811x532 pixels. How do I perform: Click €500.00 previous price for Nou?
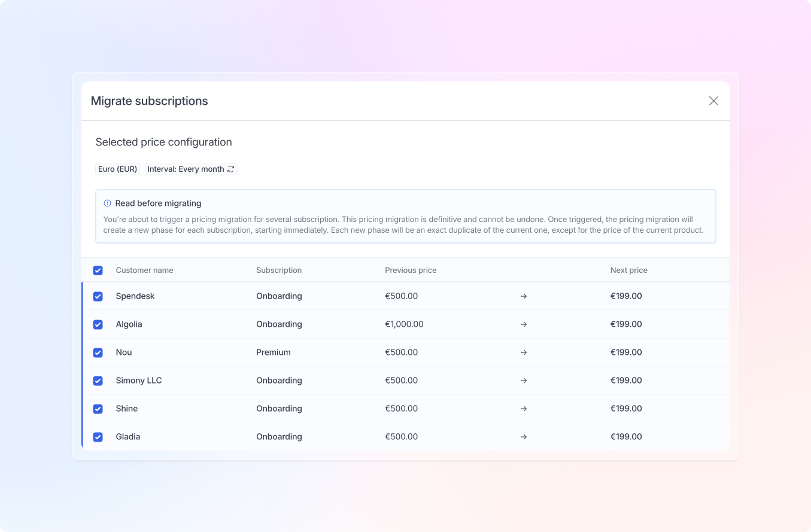pyautogui.click(x=402, y=352)
